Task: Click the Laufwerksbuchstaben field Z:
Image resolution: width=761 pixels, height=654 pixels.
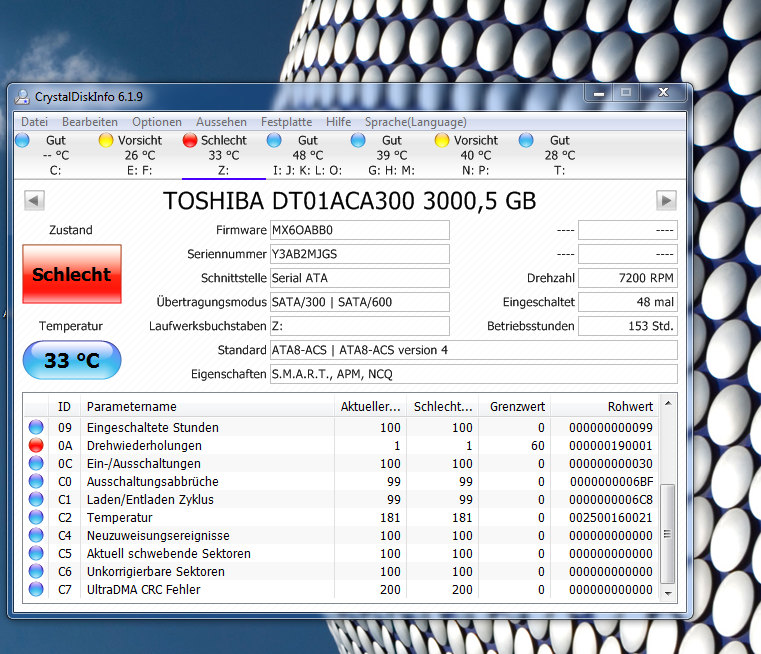Action: coord(360,326)
